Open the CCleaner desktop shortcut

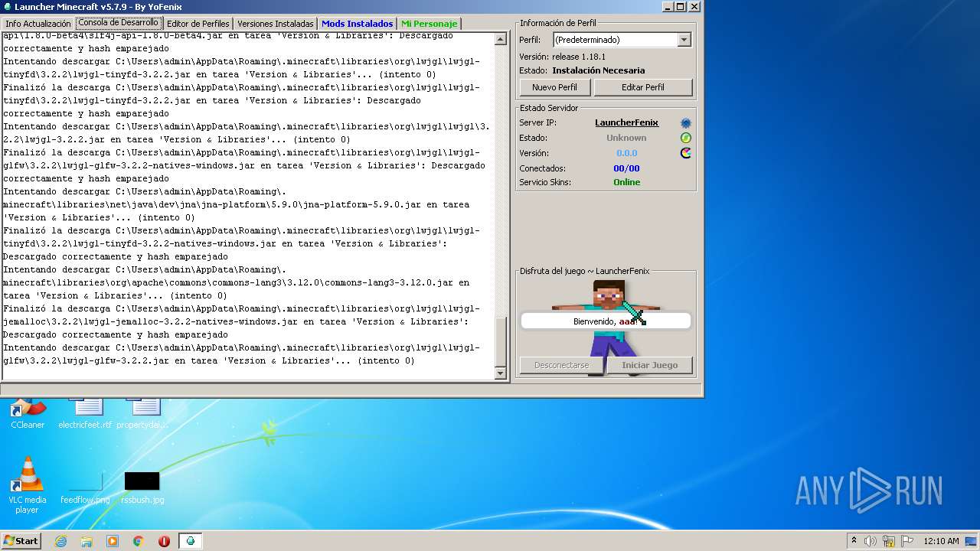point(28,414)
